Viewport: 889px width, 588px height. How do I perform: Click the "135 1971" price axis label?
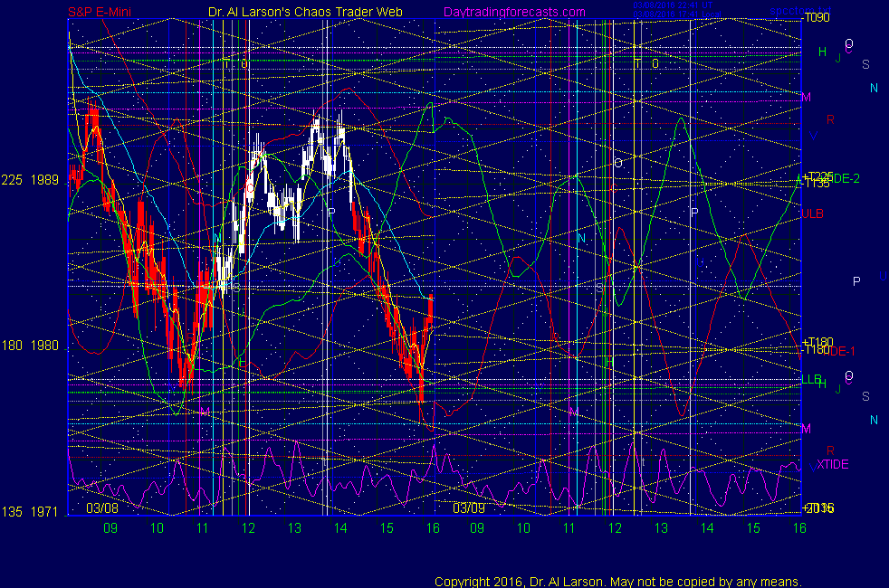[x=30, y=512]
